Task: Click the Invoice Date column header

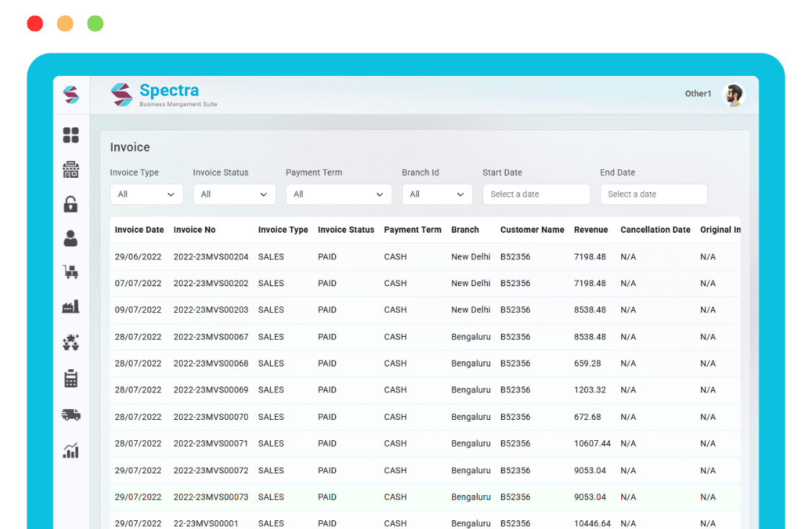Action: pos(139,230)
